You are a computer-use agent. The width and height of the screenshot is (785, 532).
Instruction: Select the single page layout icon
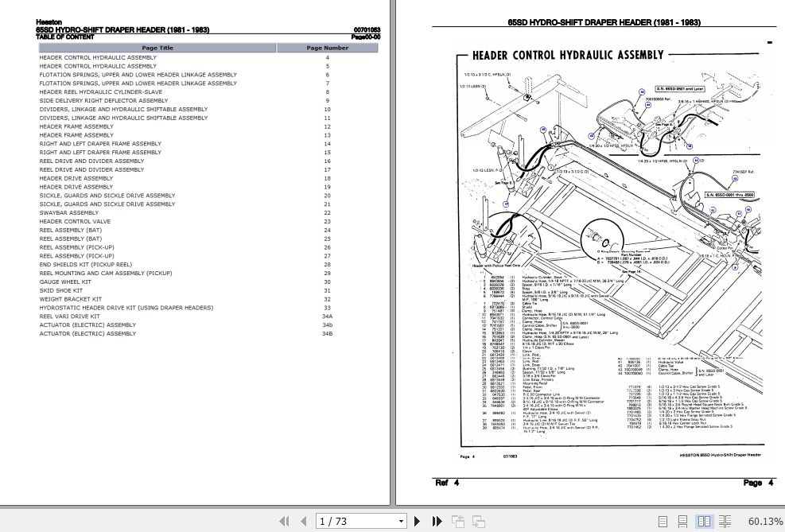pos(663,521)
